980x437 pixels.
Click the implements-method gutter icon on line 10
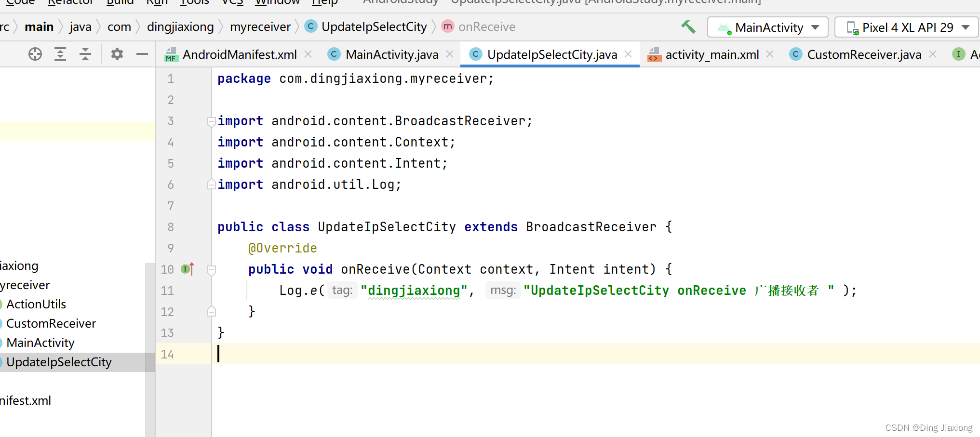187,269
